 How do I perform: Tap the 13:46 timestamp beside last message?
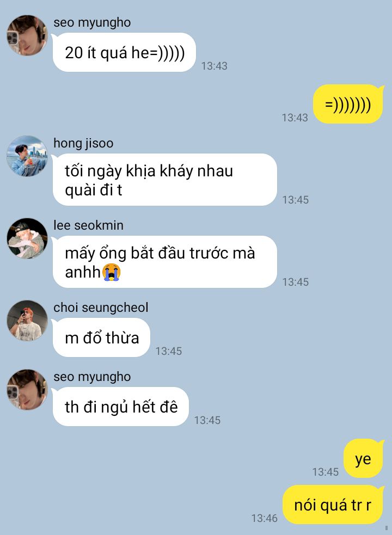(x=264, y=518)
